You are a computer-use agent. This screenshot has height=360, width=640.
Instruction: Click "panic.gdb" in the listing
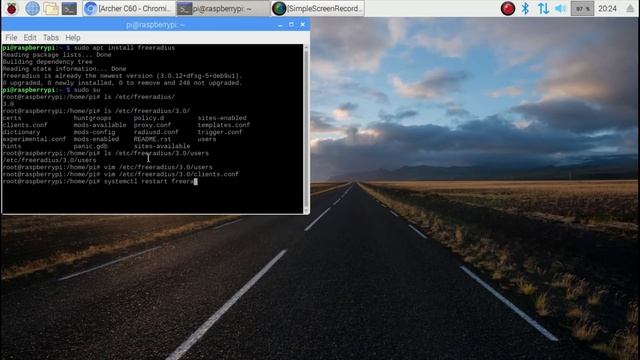pyautogui.click(x=91, y=146)
